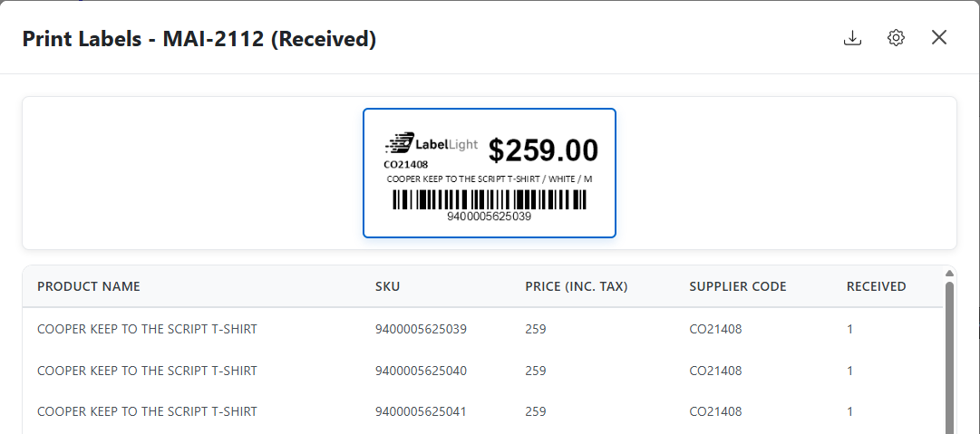The height and width of the screenshot is (434, 980).
Task: Click supplier code CO21408 in first row
Action: [715, 329]
